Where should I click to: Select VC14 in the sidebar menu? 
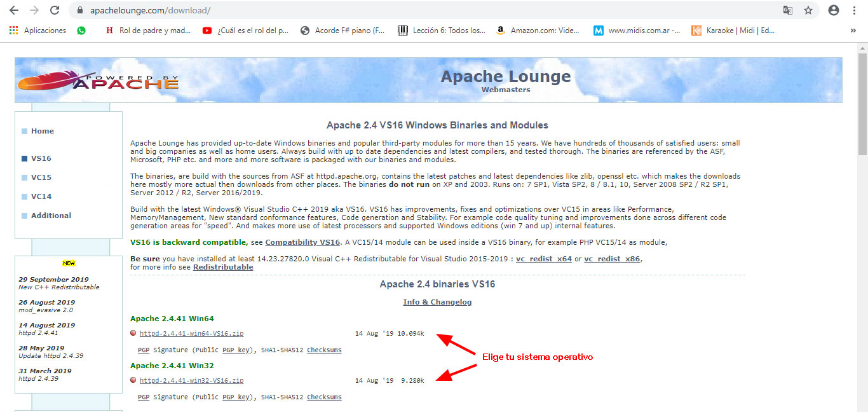(41, 196)
